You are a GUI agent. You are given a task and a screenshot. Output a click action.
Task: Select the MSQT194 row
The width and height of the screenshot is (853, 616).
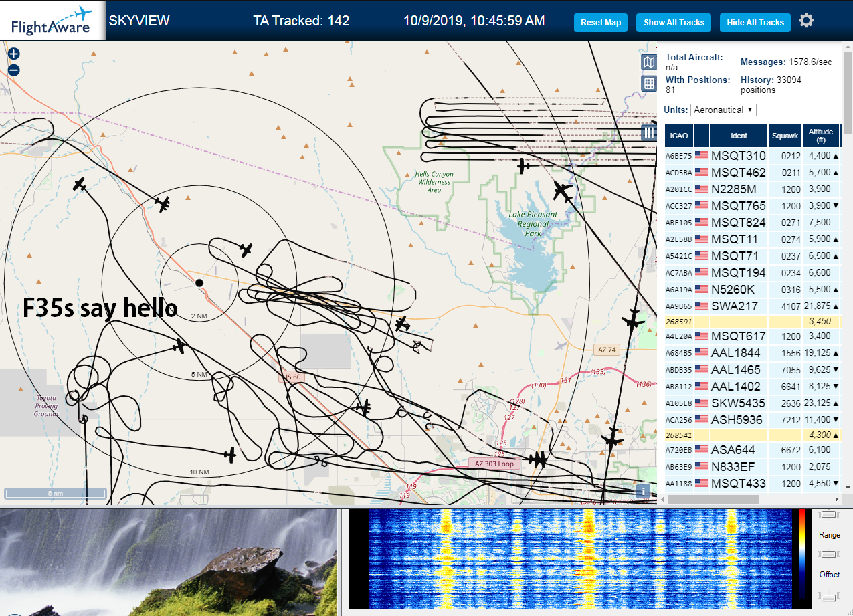pos(752,272)
